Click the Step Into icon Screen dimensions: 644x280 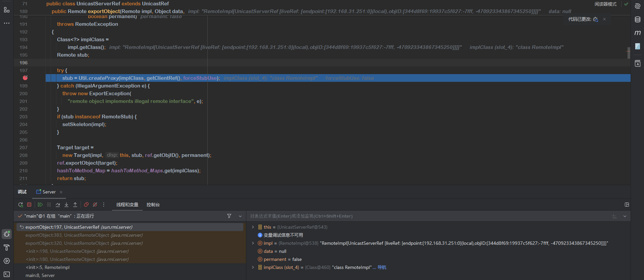point(66,205)
